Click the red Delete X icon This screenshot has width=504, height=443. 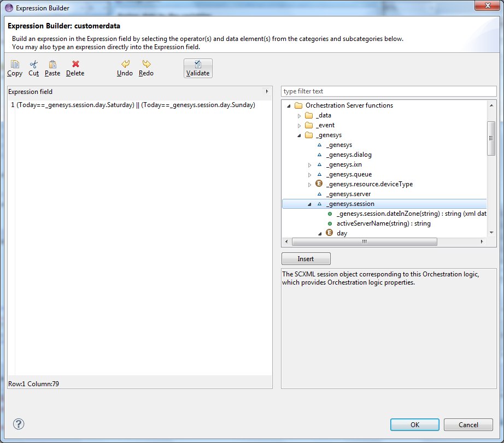point(75,64)
